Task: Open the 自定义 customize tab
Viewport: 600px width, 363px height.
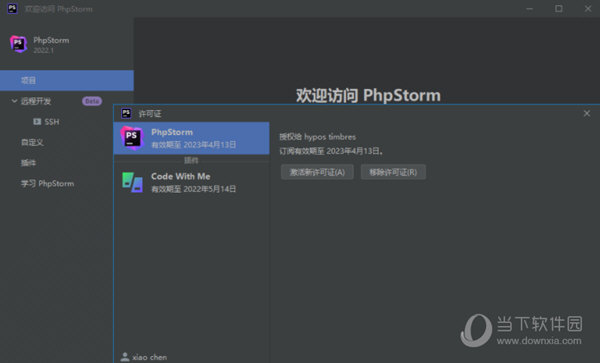Action: tap(32, 142)
